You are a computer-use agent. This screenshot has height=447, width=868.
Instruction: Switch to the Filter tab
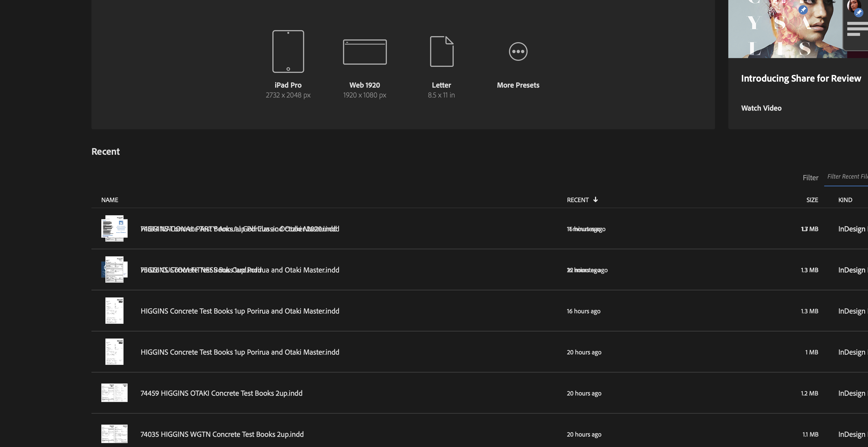click(810, 177)
